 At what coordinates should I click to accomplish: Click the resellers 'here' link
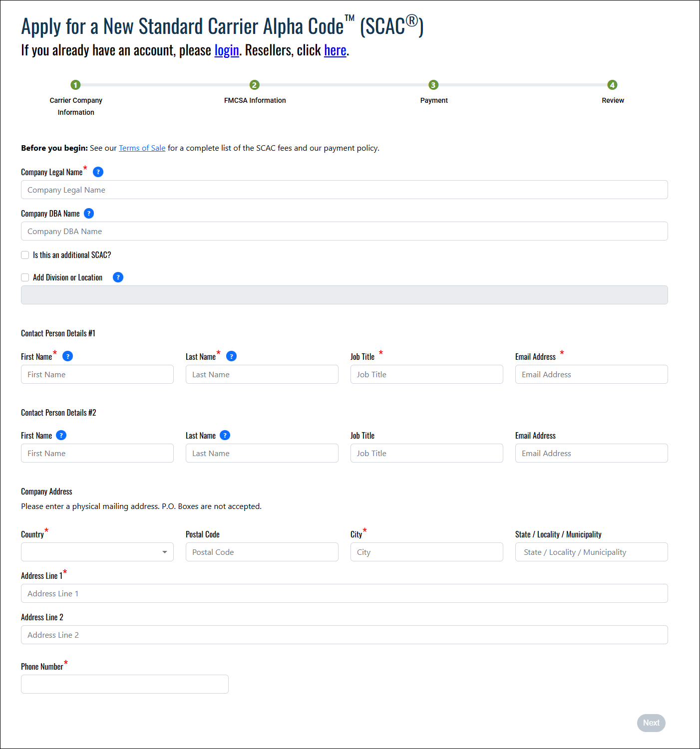point(335,50)
